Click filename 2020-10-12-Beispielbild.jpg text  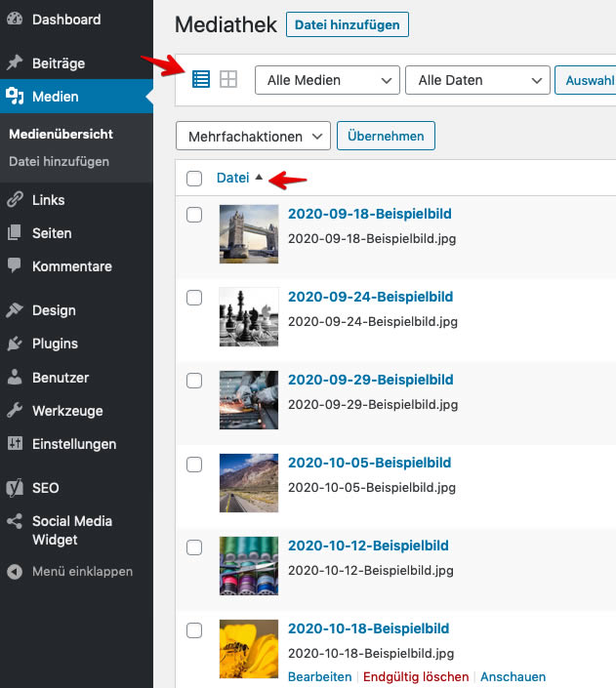pos(371,571)
